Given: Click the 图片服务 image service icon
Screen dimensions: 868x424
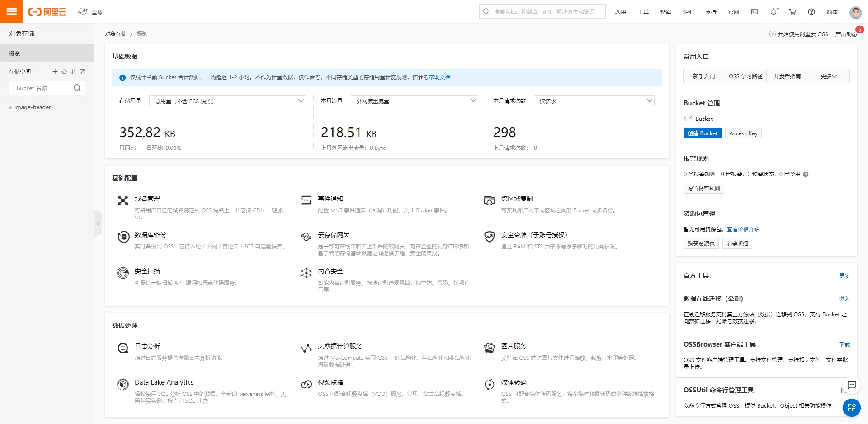Looking at the screenshot, I should click(x=489, y=348).
